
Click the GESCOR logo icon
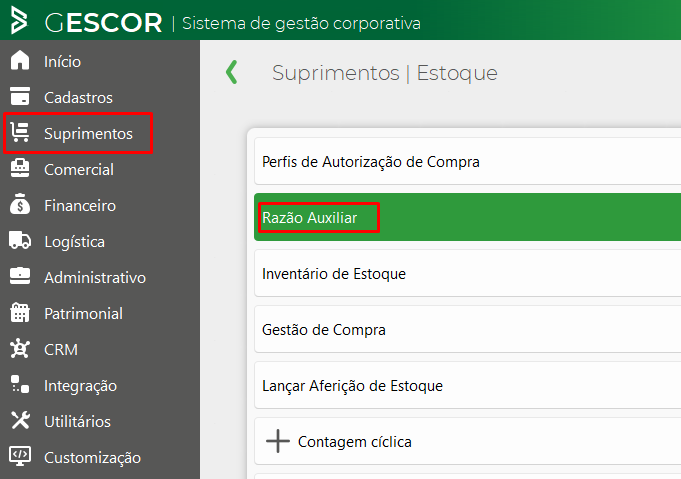(x=19, y=21)
